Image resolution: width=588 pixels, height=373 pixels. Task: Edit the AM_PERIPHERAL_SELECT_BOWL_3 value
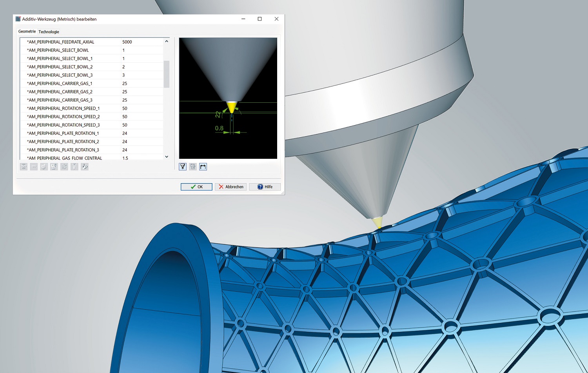pos(124,75)
